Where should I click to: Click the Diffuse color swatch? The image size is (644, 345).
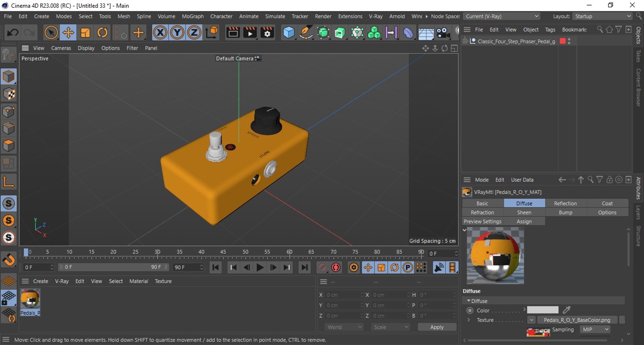click(542, 310)
